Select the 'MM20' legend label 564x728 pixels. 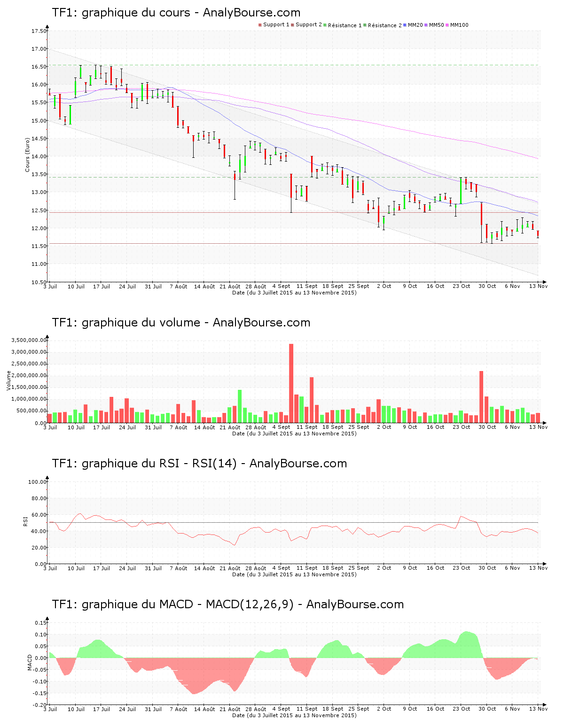(x=415, y=25)
